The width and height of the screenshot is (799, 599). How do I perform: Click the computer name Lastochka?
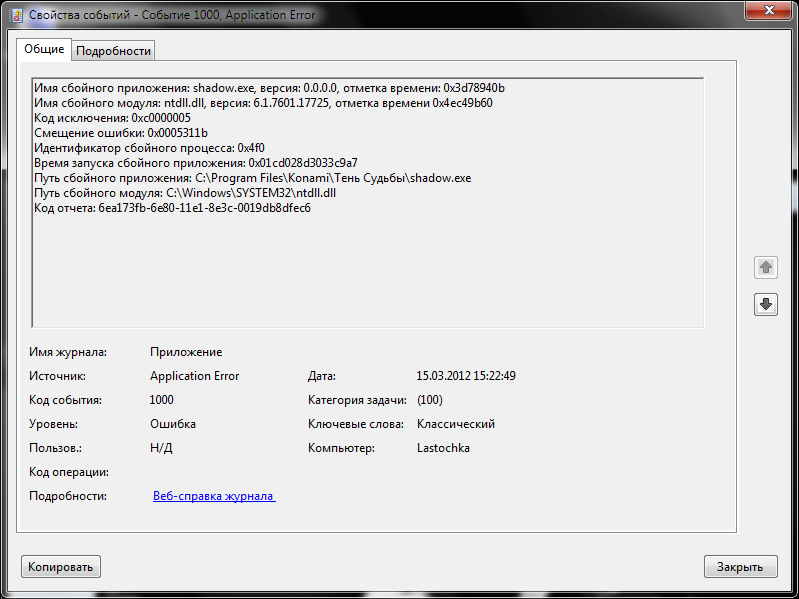pyautogui.click(x=443, y=448)
